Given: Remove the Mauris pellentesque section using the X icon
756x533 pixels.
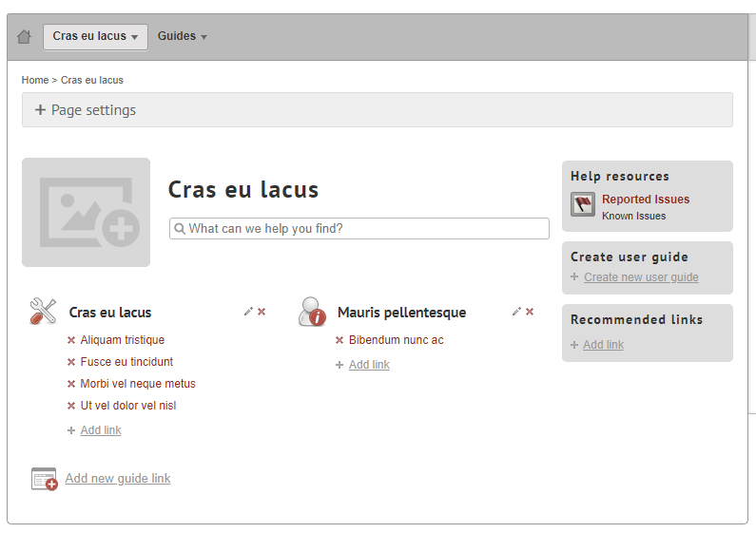Looking at the screenshot, I should [530, 312].
